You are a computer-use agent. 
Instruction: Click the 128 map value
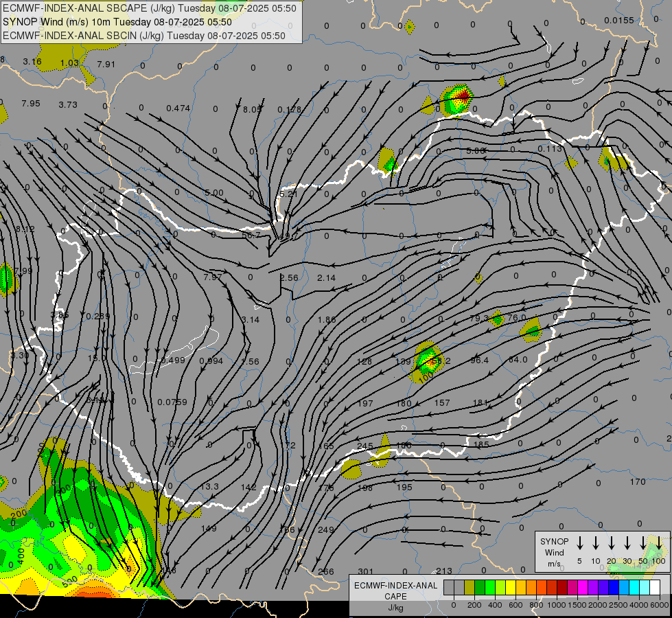click(364, 362)
